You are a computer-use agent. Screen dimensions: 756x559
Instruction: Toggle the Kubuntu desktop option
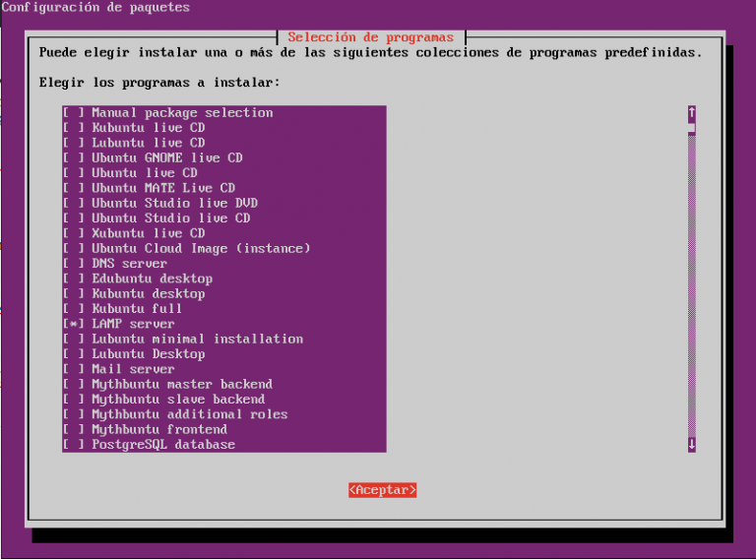(73, 293)
